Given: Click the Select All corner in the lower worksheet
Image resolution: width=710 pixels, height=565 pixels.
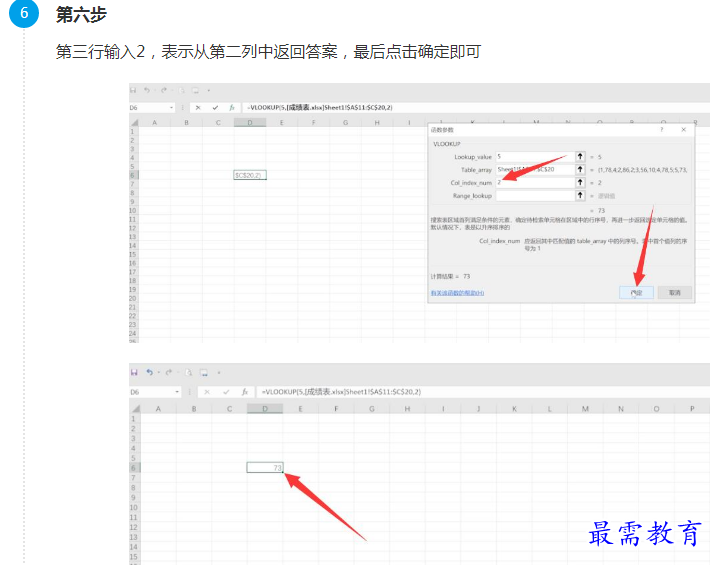Looking at the screenshot, I should click(x=135, y=409).
